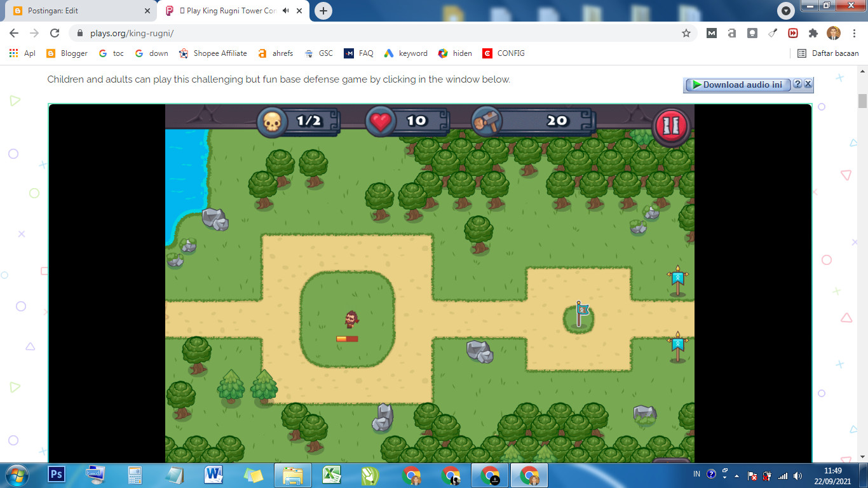
Task: Click the upper blue banner at the map's right edge
Action: pos(678,281)
